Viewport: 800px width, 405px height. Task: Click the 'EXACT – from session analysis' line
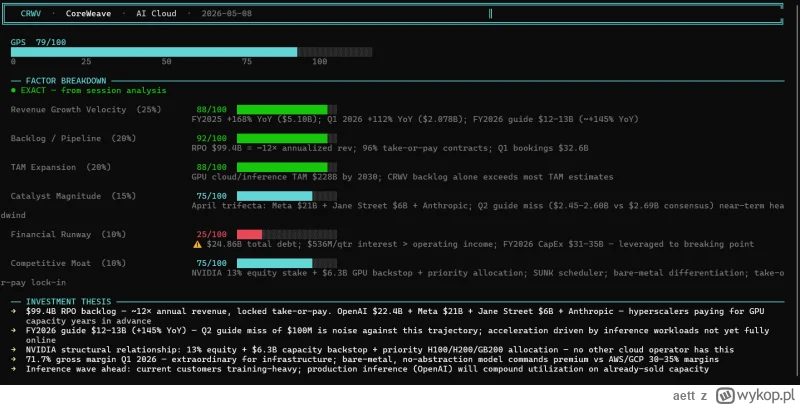(x=88, y=90)
